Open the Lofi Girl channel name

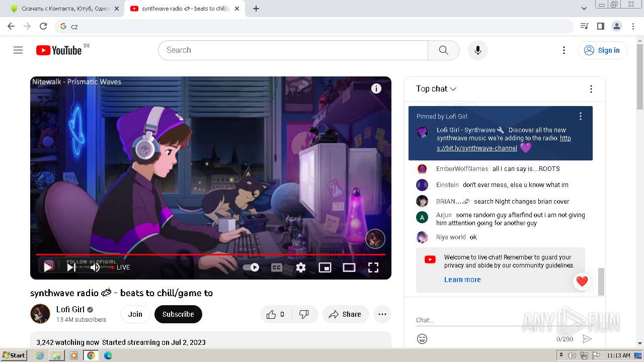pos(70,309)
